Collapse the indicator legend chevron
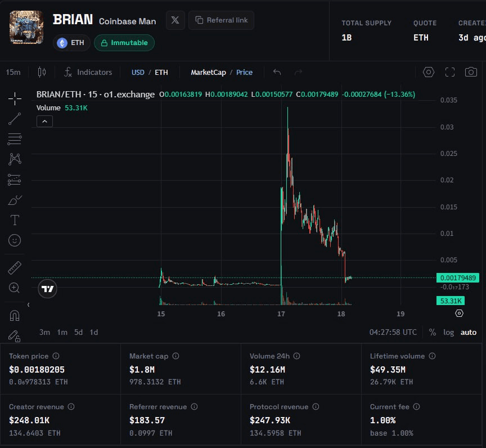486x448 pixels. (x=44, y=121)
